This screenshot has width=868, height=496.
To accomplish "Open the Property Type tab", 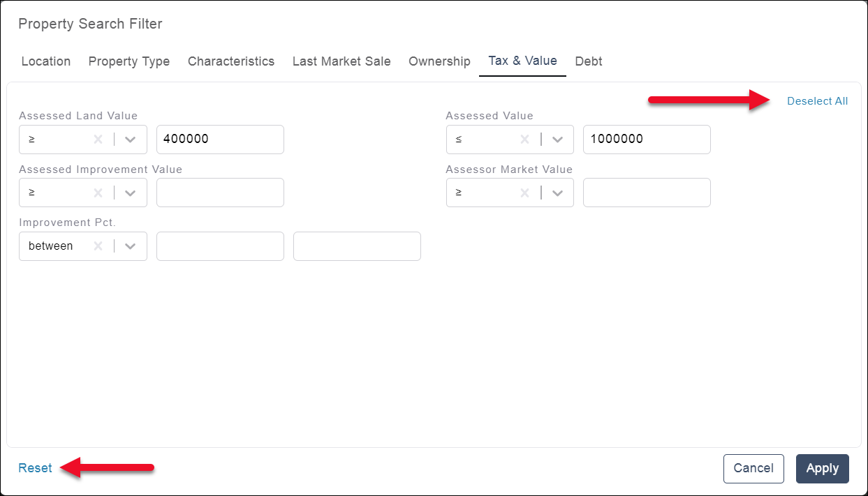I will point(129,61).
